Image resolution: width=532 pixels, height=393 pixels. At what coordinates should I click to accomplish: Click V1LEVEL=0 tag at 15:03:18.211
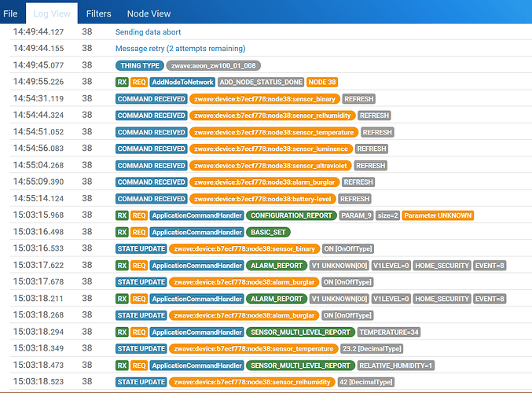pos(391,299)
